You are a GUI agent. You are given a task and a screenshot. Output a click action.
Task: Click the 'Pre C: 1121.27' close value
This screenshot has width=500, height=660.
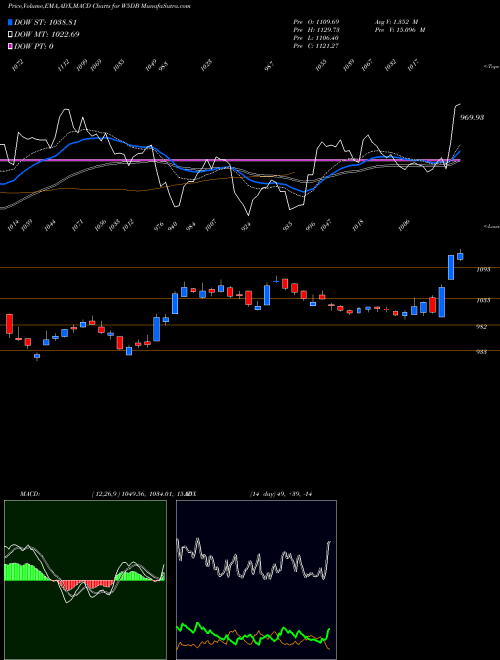click(x=316, y=46)
